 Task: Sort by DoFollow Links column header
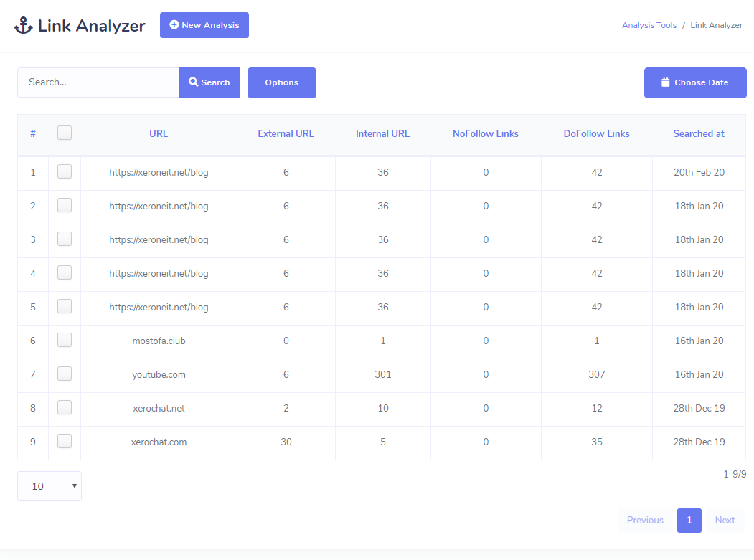tap(596, 133)
